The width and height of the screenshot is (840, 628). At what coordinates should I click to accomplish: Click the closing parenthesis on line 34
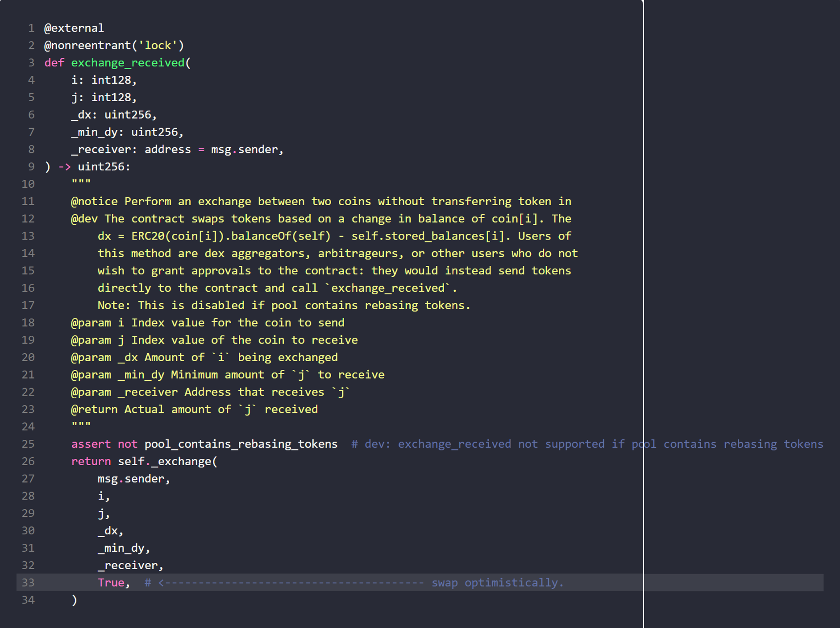click(x=75, y=600)
